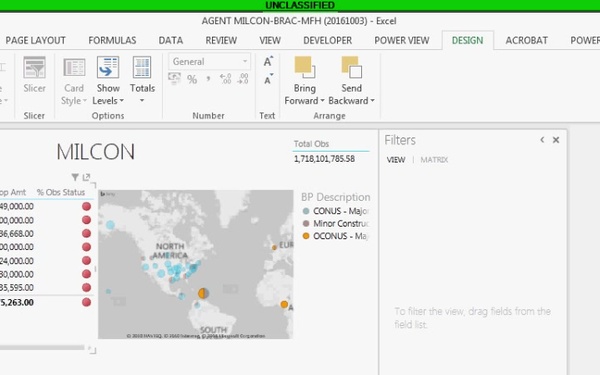Open the POWER VIEW tab
600x375 pixels.
pyautogui.click(x=402, y=40)
